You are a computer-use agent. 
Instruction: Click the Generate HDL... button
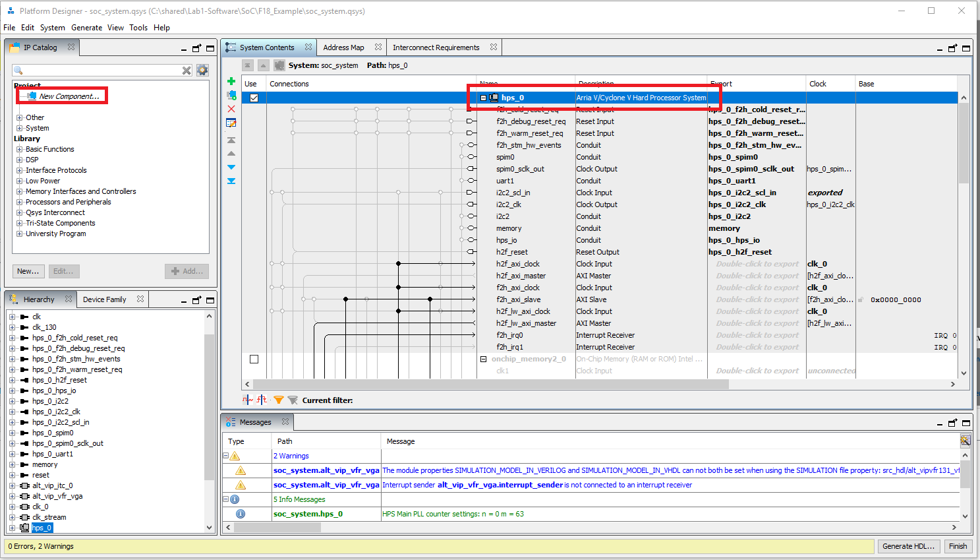908,546
